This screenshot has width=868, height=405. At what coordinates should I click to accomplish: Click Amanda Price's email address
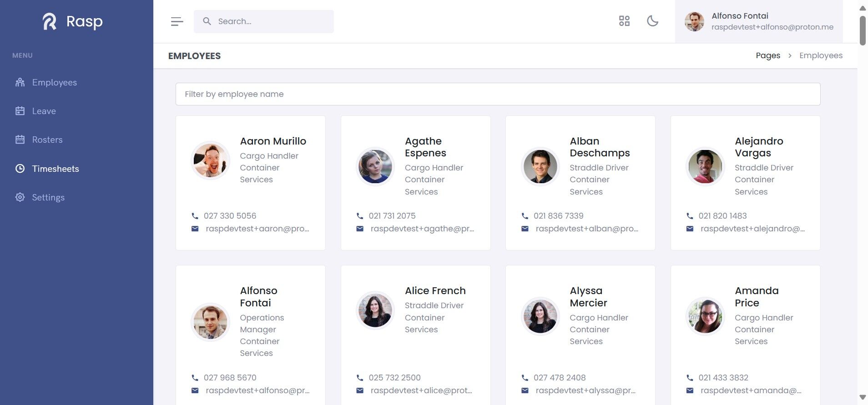751,390
